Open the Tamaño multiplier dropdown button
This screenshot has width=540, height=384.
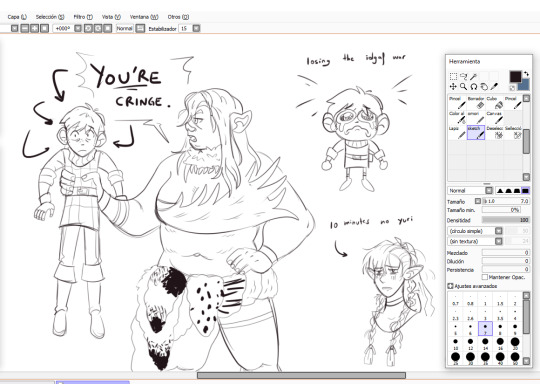[x=478, y=201]
